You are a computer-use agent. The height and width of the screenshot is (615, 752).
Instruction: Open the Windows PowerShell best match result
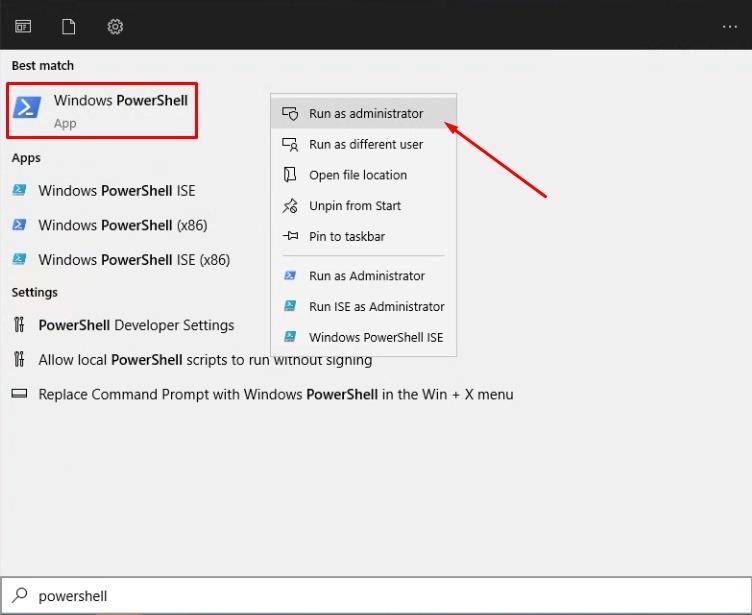point(102,110)
